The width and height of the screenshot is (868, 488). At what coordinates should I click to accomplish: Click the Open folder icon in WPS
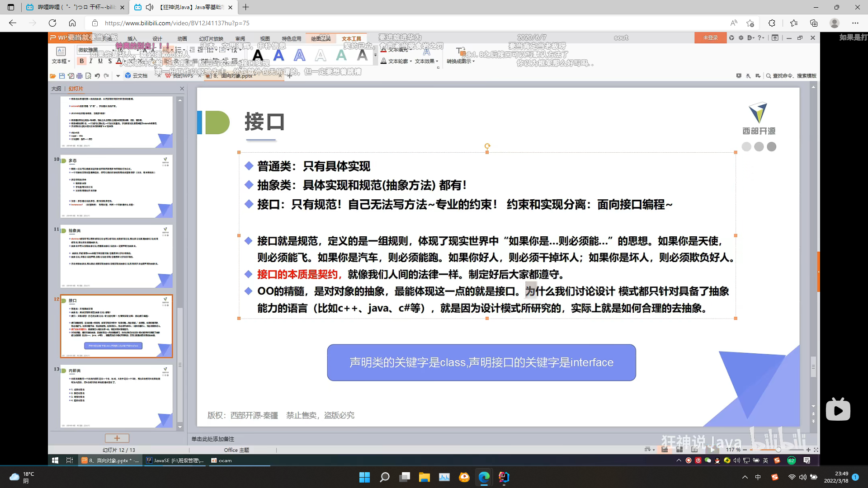(x=53, y=76)
